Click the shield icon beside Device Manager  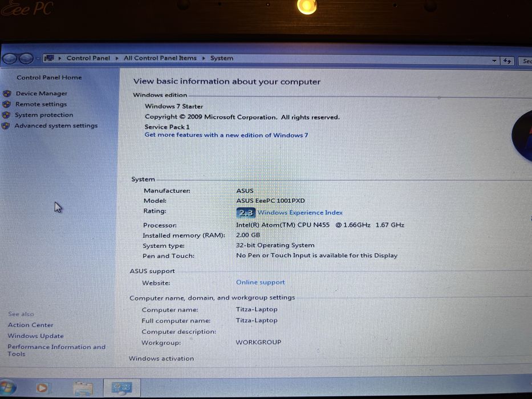(7, 93)
